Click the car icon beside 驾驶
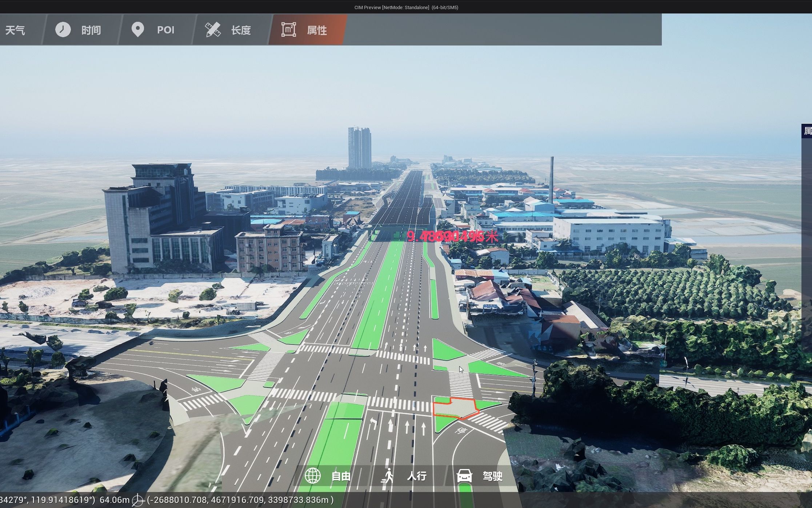The width and height of the screenshot is (812, 508). click(465, 476)
